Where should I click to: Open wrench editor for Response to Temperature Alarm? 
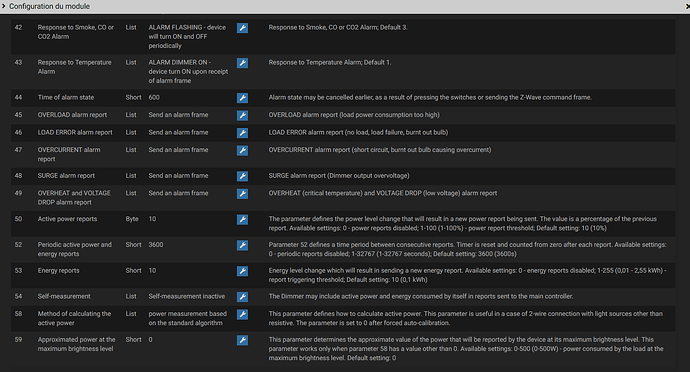click(x=242, y=63)
